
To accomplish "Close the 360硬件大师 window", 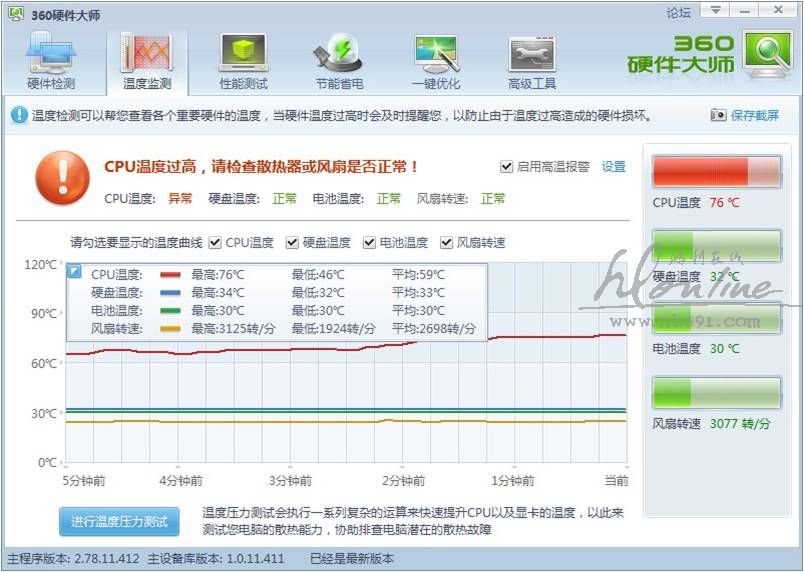I will 778,10.
